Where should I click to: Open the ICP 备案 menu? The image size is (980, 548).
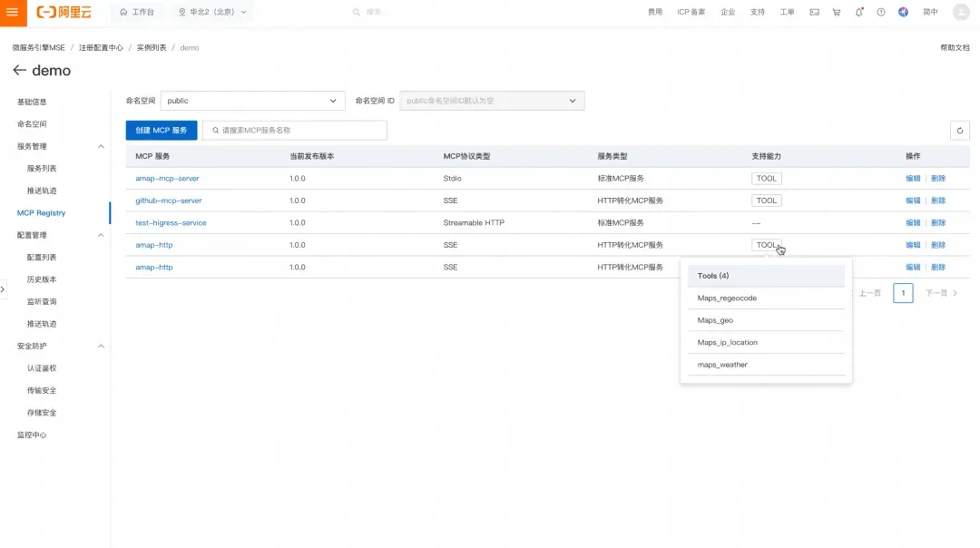click(x=691, y=12)
